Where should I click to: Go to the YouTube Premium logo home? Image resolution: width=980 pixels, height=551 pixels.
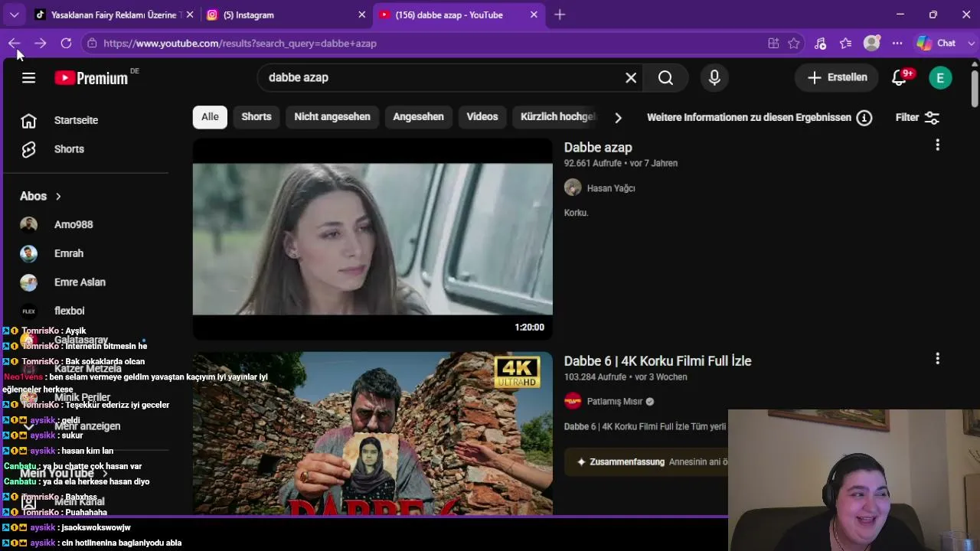pyautogui.click(x=91, y=77)
